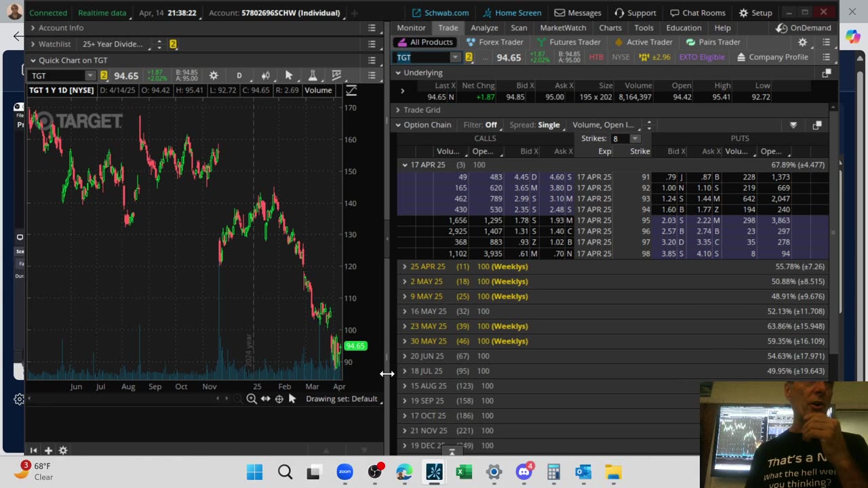
Task: Open the Drawing set: Default dropdown
Action: 342,399
